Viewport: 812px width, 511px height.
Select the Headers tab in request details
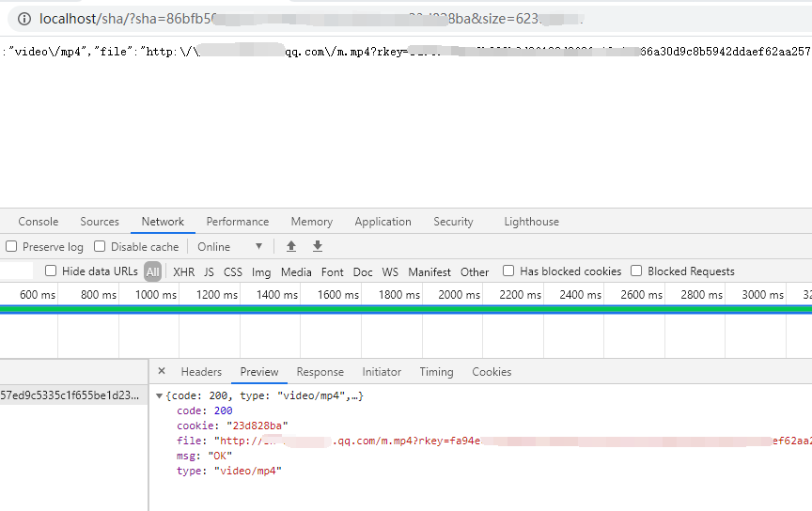[x=201, y=372]
